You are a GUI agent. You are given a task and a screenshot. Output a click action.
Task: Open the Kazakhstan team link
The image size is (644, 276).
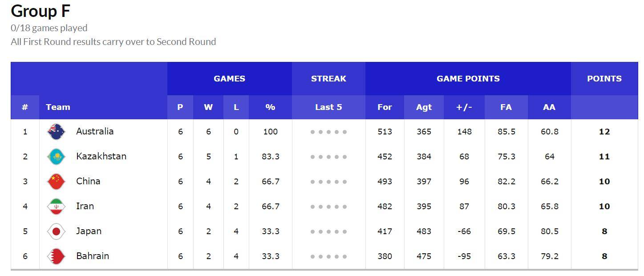101,156
